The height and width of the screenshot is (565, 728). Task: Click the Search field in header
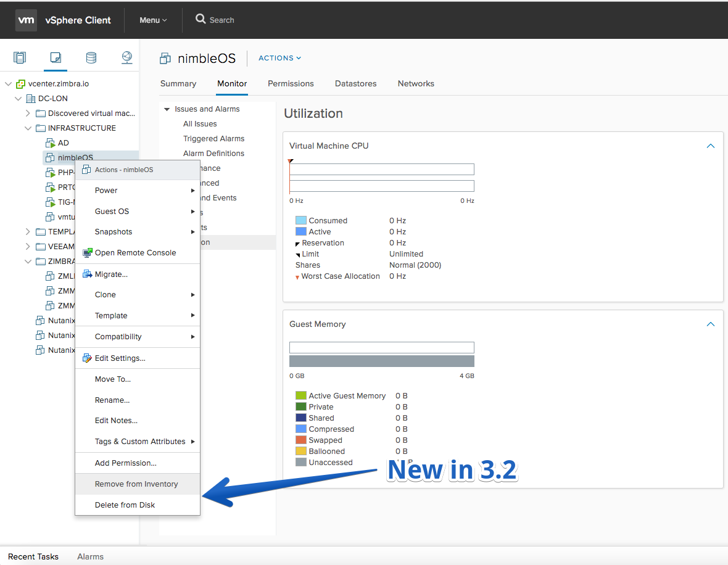(x=222, y=20)
